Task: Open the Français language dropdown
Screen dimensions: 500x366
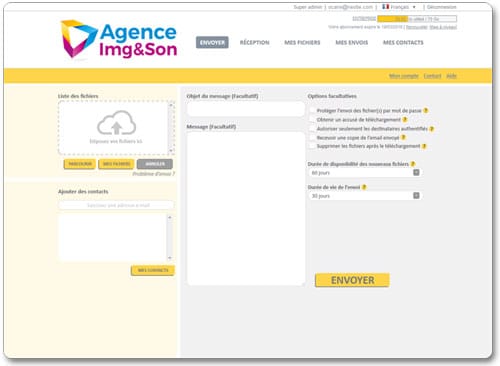Action: click(x=403, y=7)
